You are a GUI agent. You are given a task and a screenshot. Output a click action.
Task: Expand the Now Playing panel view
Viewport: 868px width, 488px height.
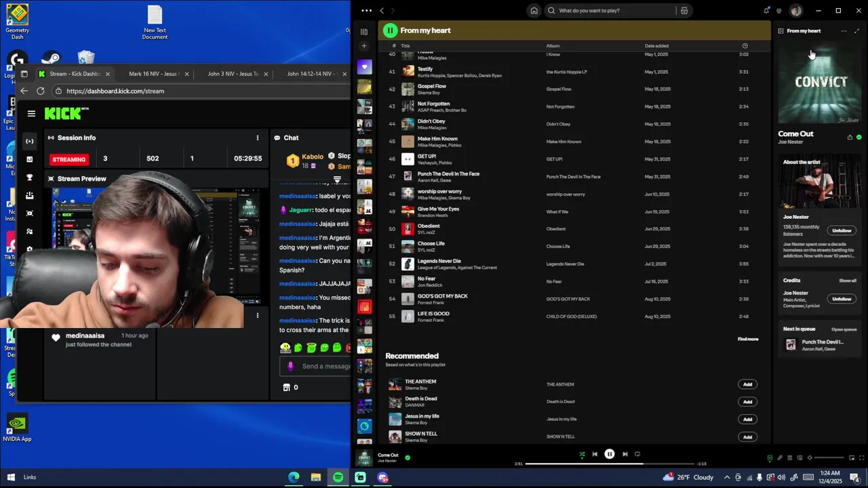click(x=856, y=30)
